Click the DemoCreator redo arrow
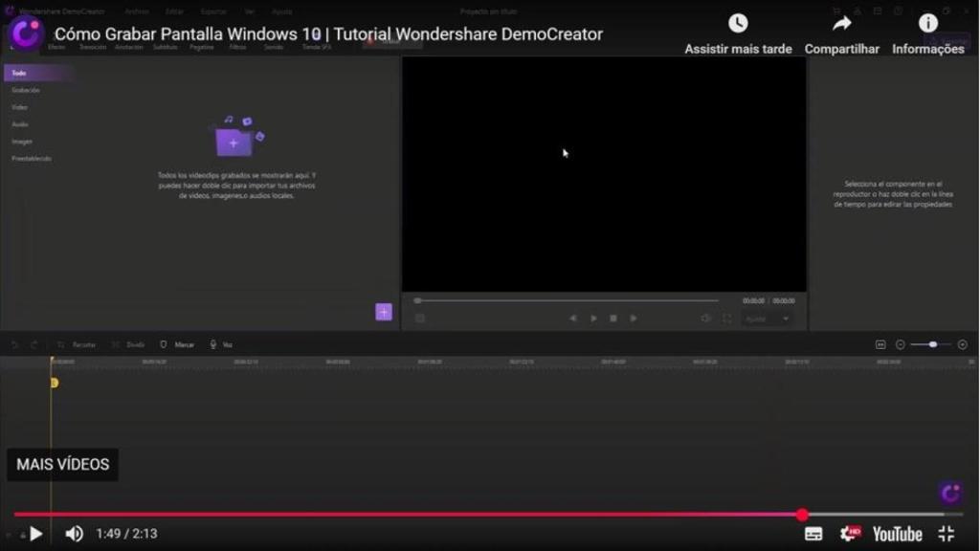The width and height of the screenshot is (980, 551). (34, 344)
